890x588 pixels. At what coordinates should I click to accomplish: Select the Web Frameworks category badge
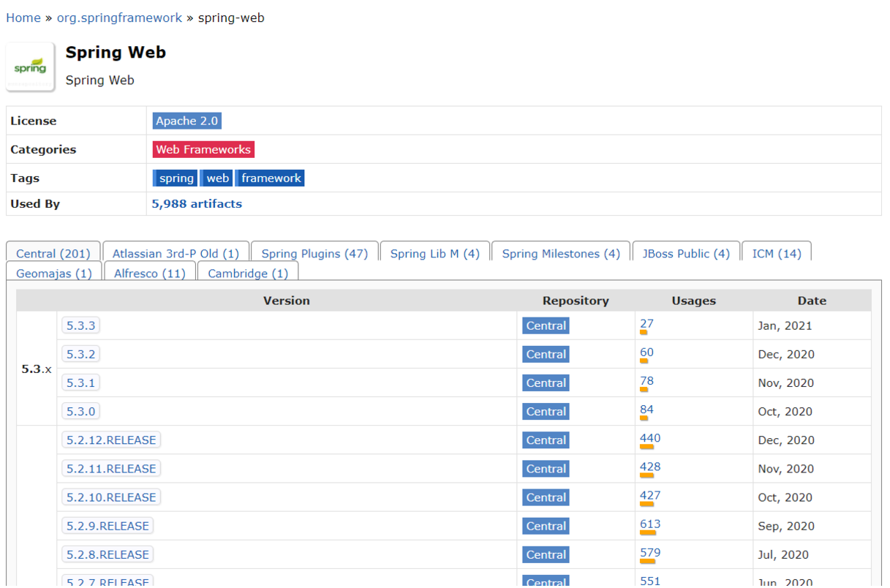coord(203,149)
